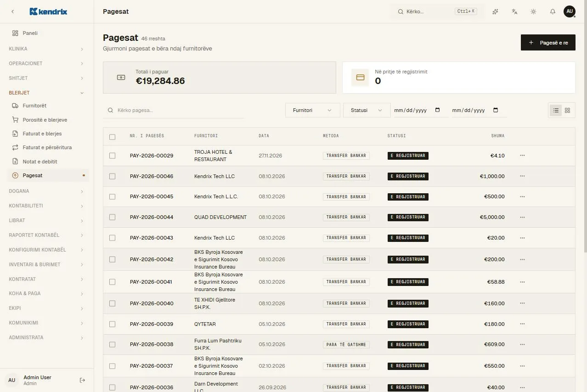
Task: Check the box for PAY-2026-00029
Action: (113, 156)
